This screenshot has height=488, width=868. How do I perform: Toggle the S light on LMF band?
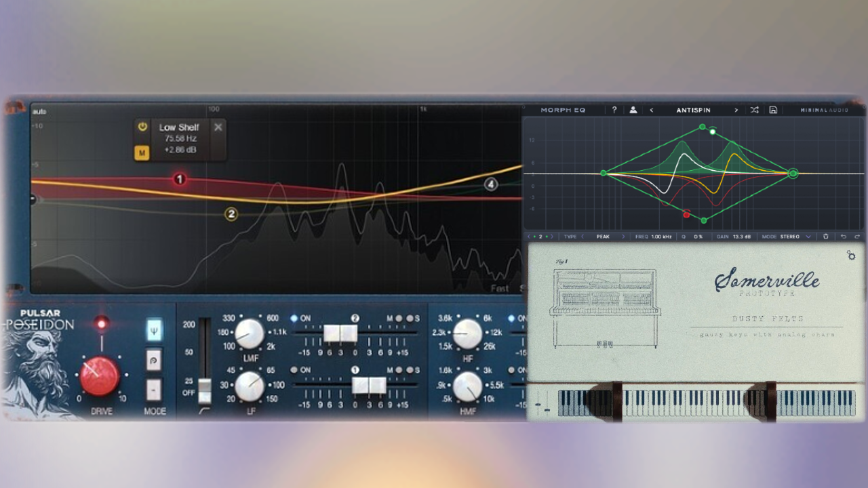tap(410, 319)
